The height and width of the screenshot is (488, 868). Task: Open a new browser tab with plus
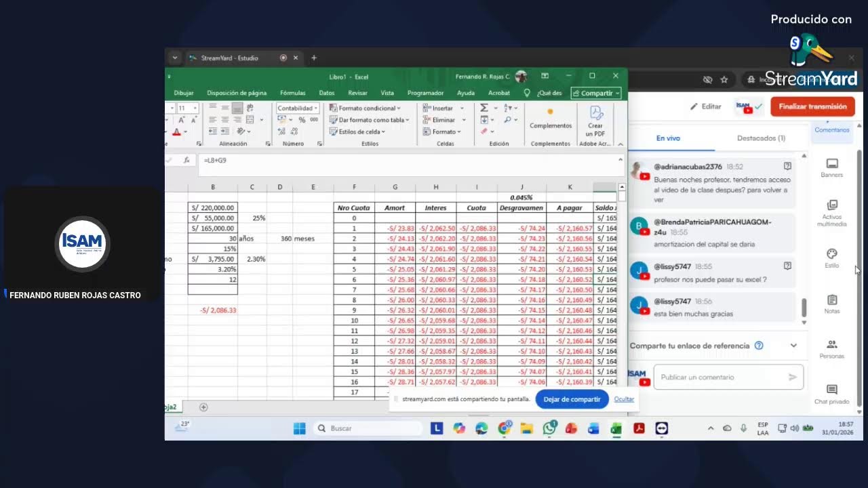tap(313, 58)
